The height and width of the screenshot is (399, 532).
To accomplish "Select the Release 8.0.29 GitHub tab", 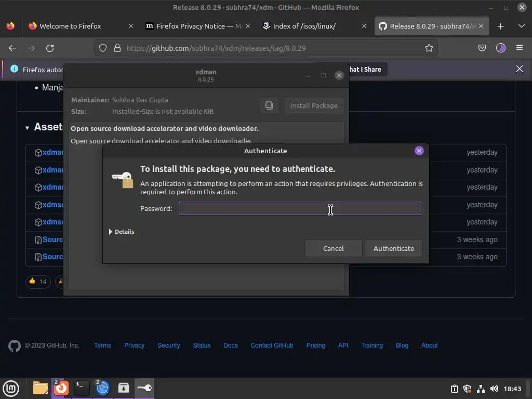I will point(432,26).
